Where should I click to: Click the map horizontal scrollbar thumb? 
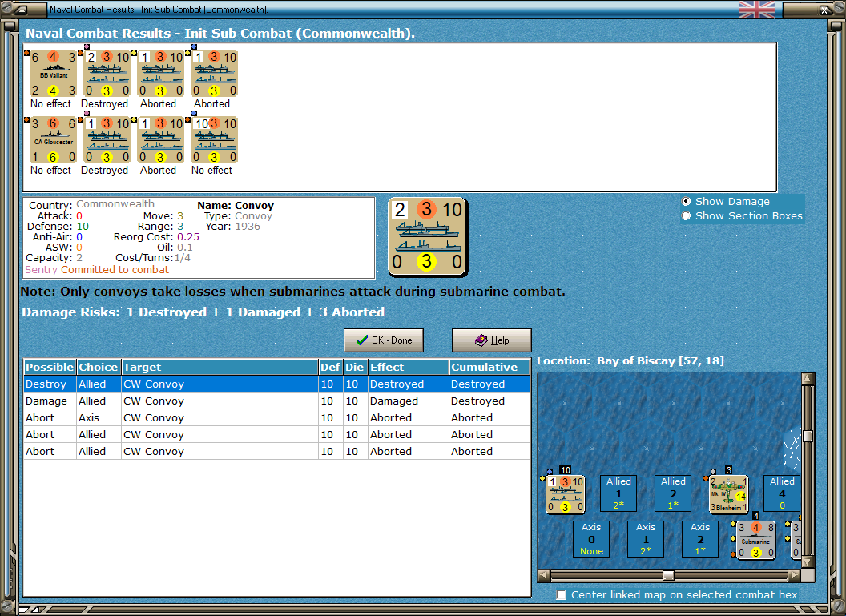(x=668, y=575)
